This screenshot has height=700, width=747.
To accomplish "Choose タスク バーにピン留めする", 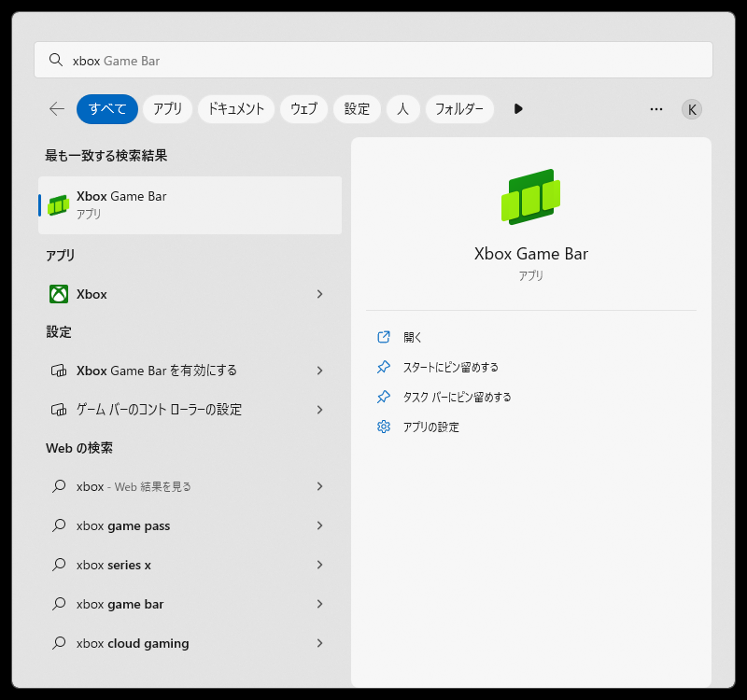I will click(457, 397).
